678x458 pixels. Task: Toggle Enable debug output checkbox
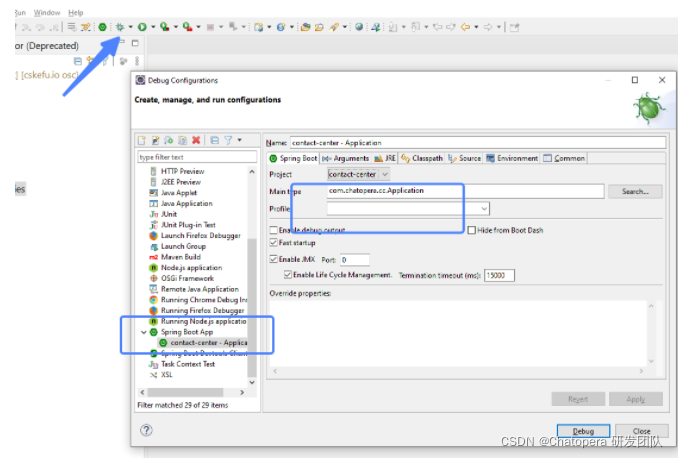[274, 230]
